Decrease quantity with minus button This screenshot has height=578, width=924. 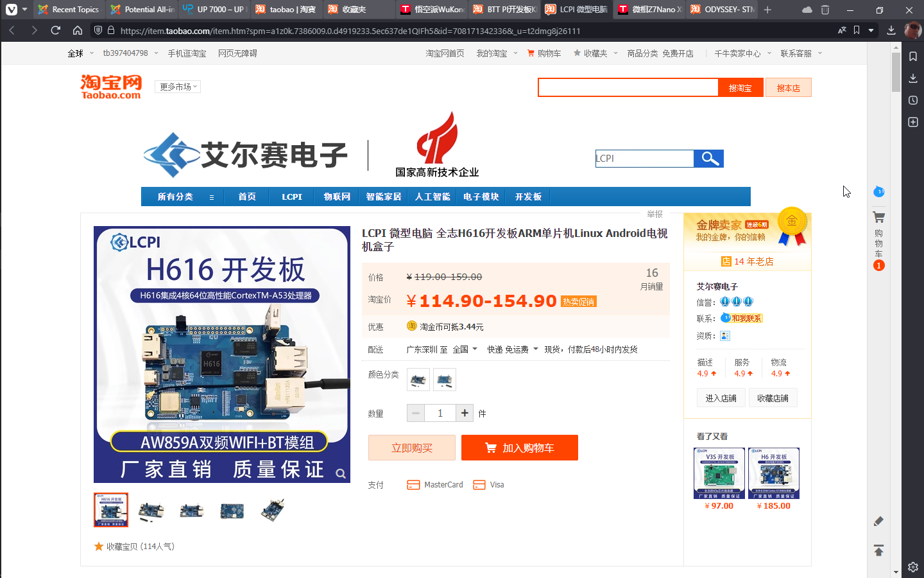[416, 413]
